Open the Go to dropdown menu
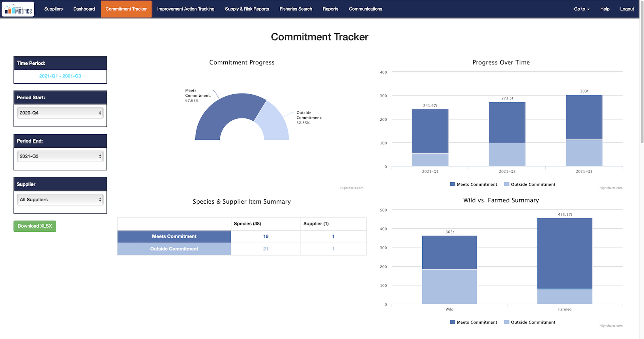The height and width of the screenshot is (339, 644). [581, 9]
